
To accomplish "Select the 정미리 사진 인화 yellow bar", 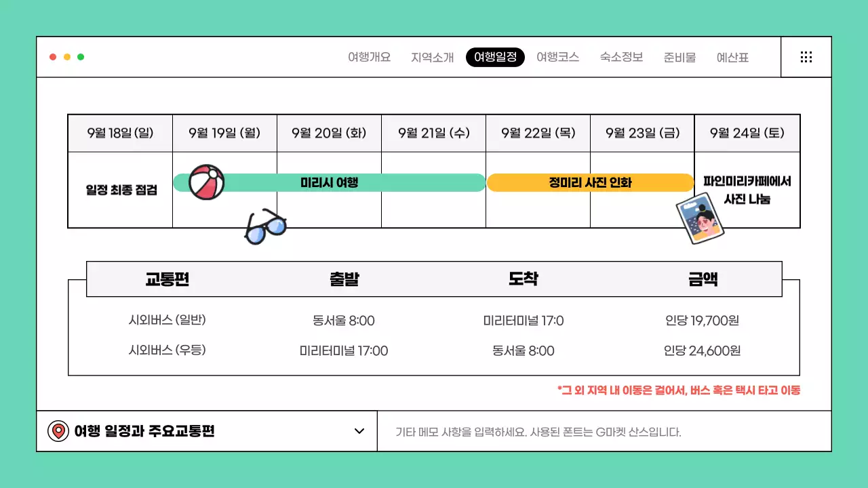I will tap(590, 182).
